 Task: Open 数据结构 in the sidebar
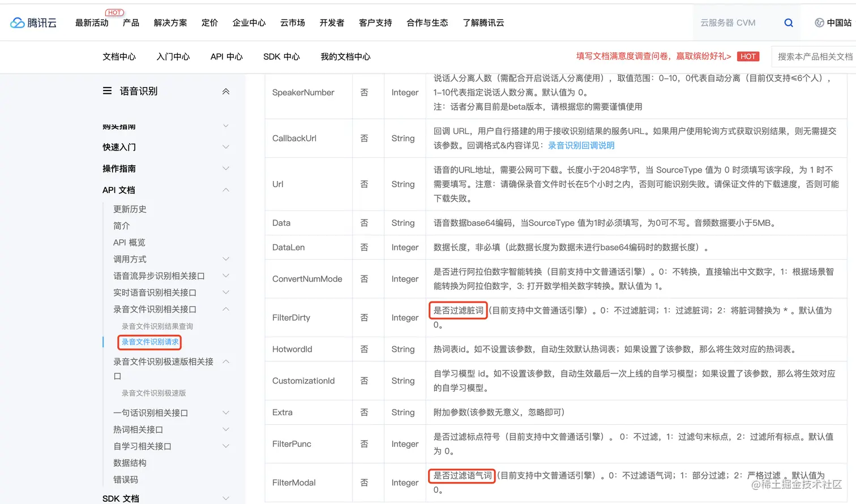pyautogui.click(x=130, y=463)
